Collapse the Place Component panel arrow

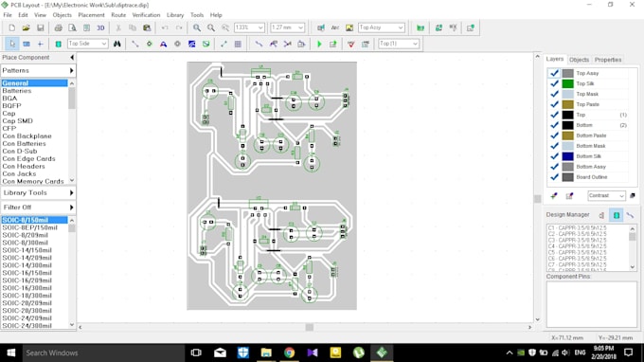[x=72, y=58]
